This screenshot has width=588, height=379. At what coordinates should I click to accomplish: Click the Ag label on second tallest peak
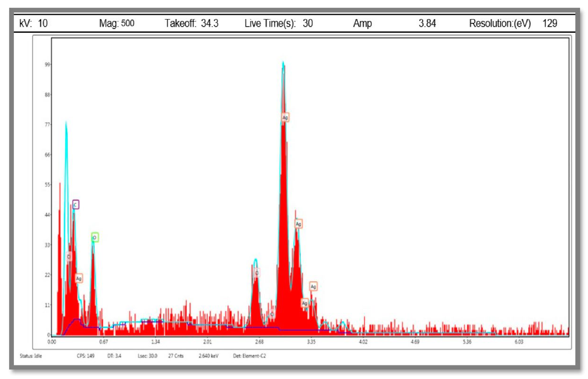click(298, 224)
